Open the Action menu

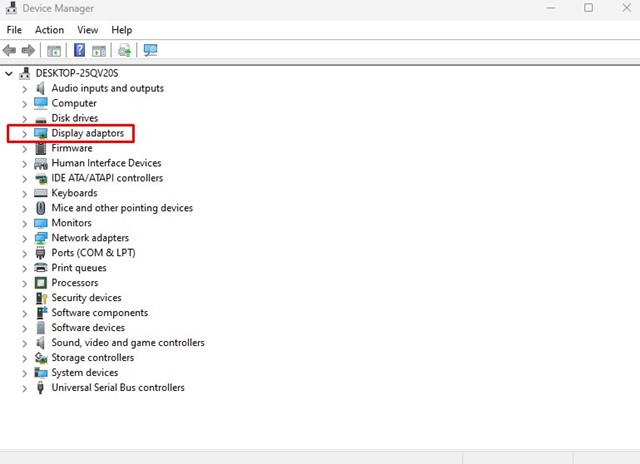pyautogui.click(x=49, y=30)
